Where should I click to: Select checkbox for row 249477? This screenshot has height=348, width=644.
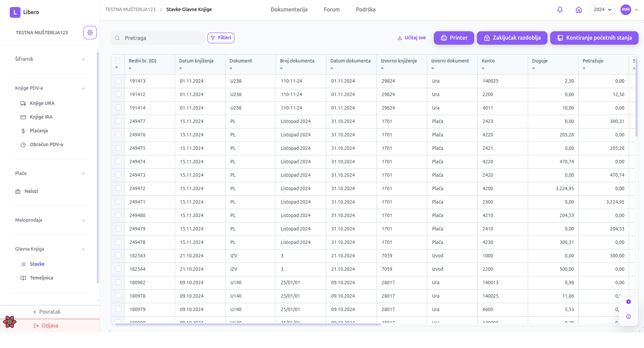point(118,121)
